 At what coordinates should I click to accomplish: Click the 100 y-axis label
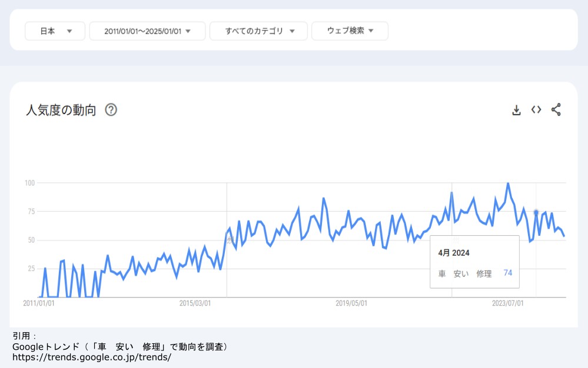(30, 183)
